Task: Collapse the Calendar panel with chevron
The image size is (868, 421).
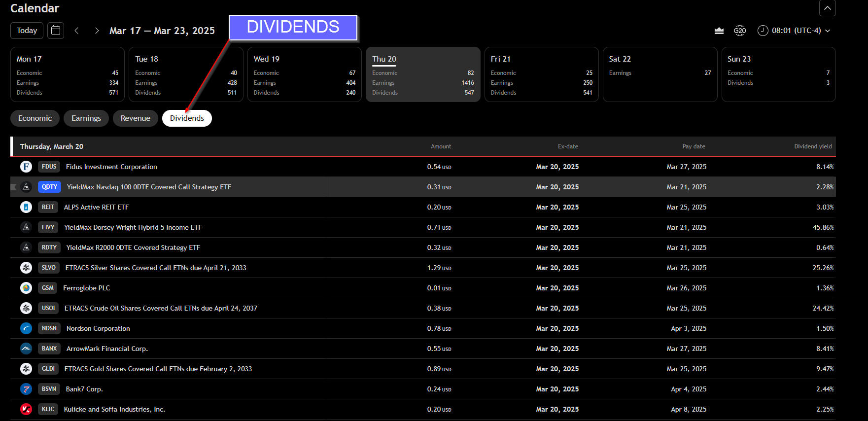Action: (x=827, y=8)
